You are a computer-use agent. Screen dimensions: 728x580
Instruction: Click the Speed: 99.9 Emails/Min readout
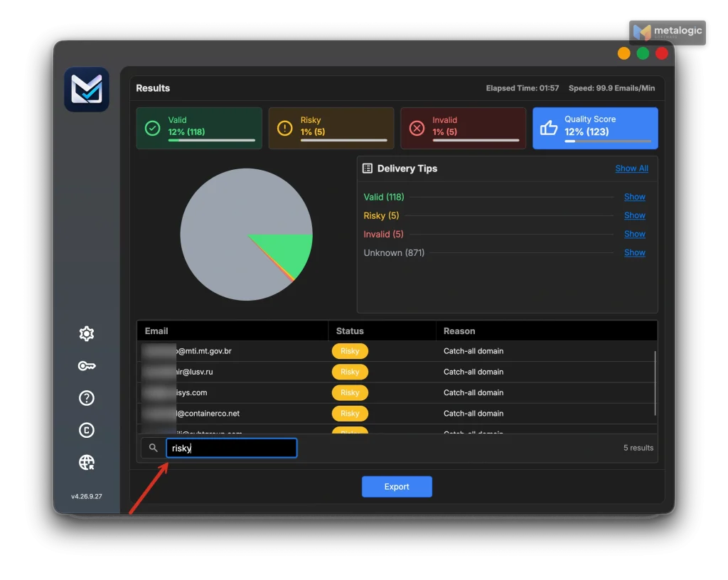[x=612, y=88]
